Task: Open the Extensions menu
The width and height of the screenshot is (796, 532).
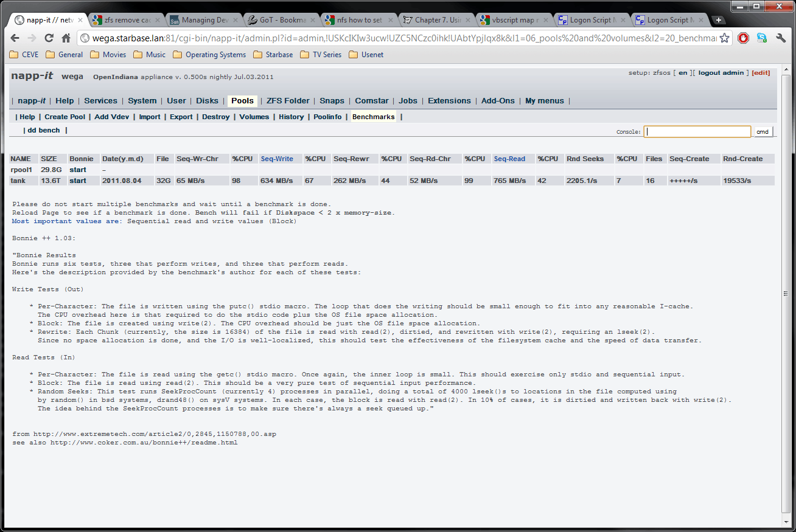Action: coord(449,101)
